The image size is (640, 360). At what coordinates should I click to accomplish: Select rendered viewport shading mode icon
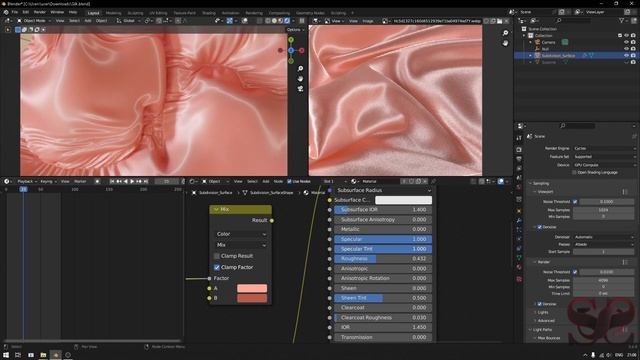click(x=287, y=21)
